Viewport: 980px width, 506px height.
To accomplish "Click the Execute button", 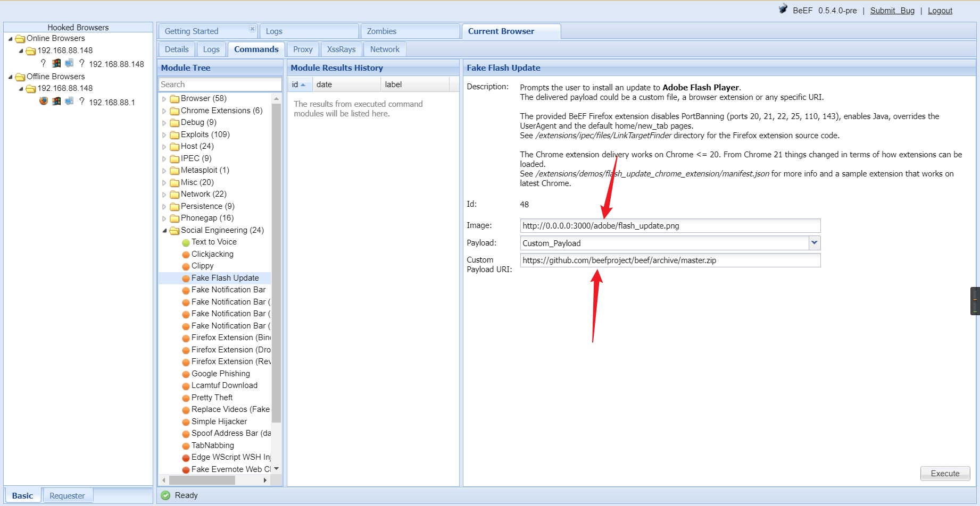I will (945, 474).
